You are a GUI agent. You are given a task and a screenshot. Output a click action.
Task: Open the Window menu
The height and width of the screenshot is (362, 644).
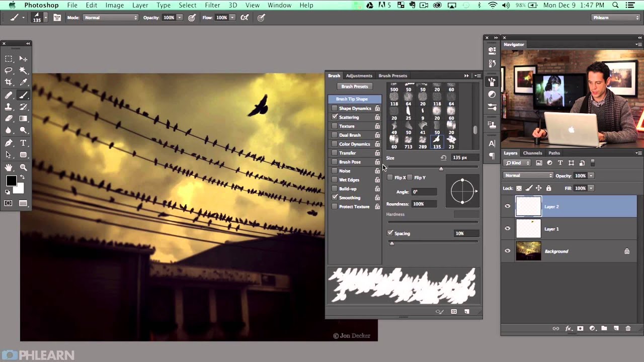pyautogui.click(x=279, y=5)
